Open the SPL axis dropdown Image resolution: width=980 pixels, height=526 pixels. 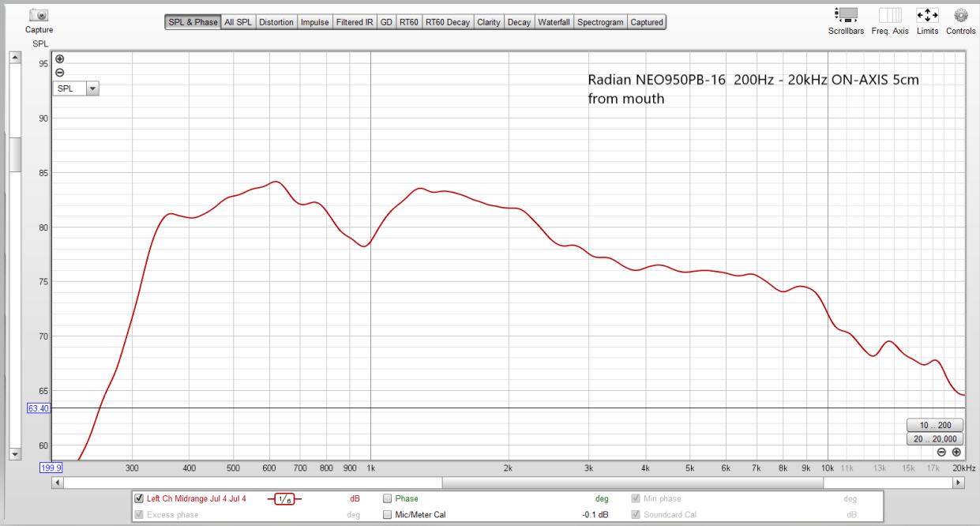pyautogui.click(x=92, y=88)
